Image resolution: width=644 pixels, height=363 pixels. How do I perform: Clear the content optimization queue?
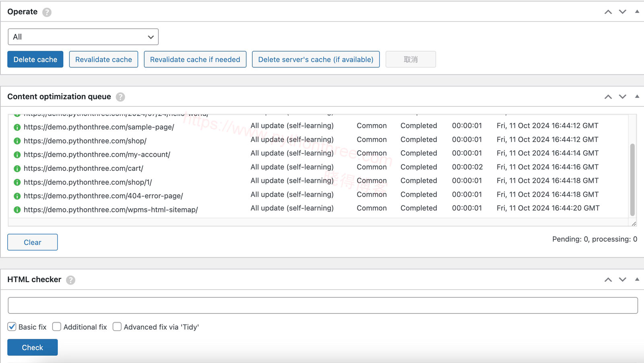[33, 242]
